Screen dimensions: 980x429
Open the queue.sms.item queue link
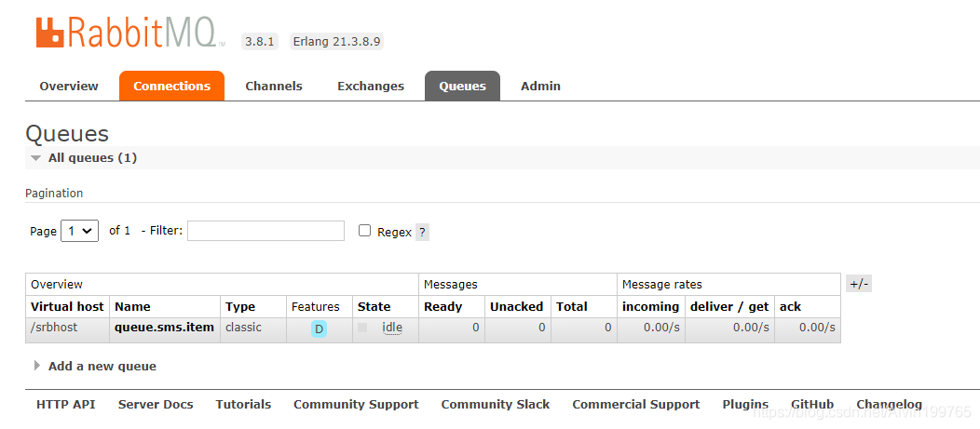164,328
